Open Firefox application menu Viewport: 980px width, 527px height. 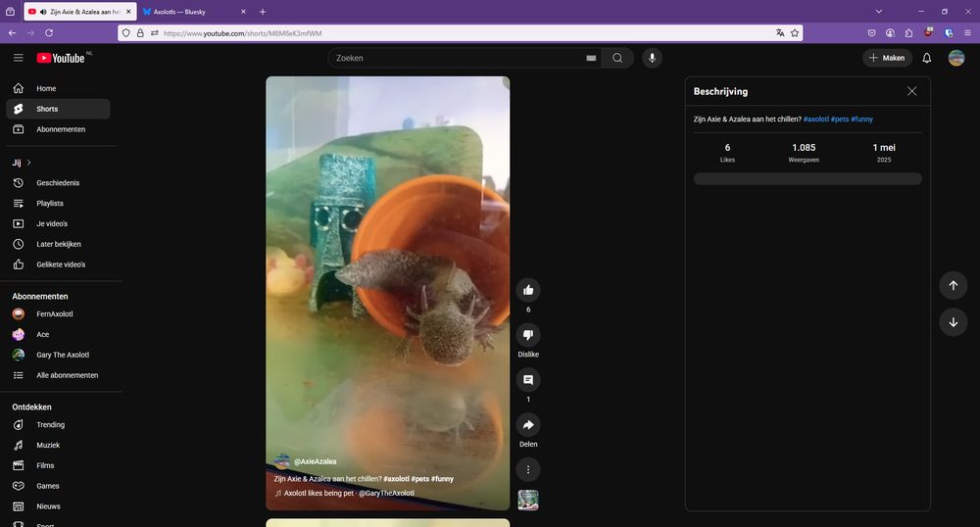pyautogui.click(x=967, y=33)
